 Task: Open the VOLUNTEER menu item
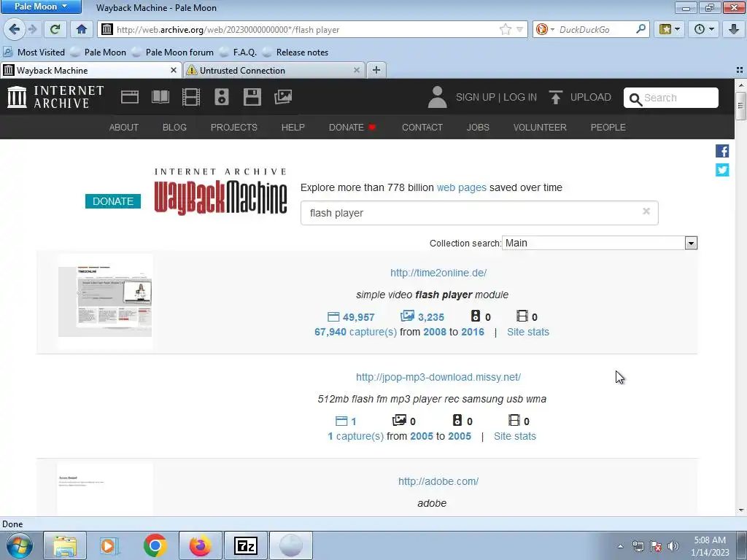coord(540,127)
